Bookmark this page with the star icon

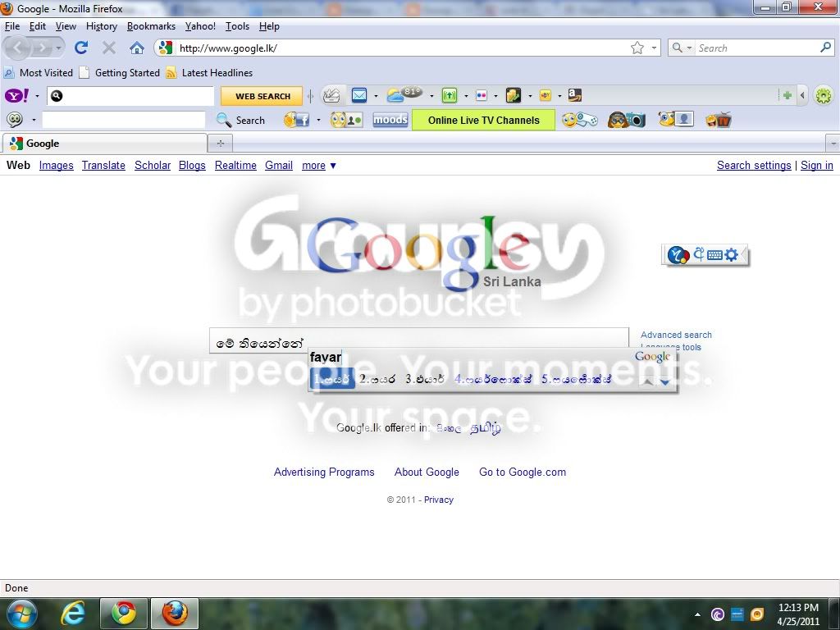(637, 48)
